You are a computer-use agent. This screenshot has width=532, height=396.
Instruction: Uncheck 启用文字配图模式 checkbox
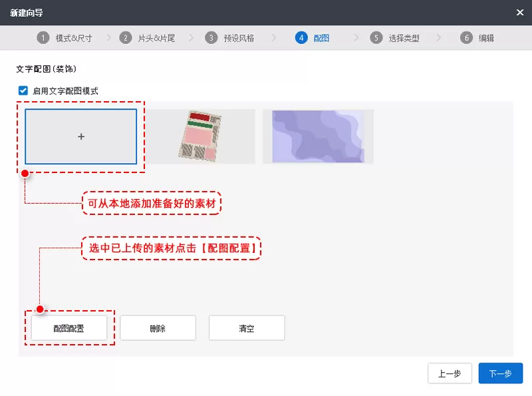[x=23, y=91]
